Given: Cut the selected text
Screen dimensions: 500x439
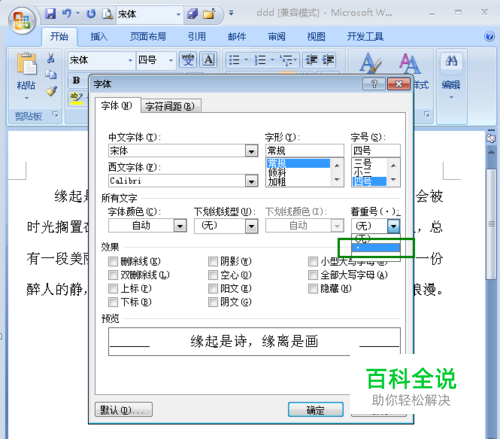Looking at the screenshot, I should [x=51, y=58].
